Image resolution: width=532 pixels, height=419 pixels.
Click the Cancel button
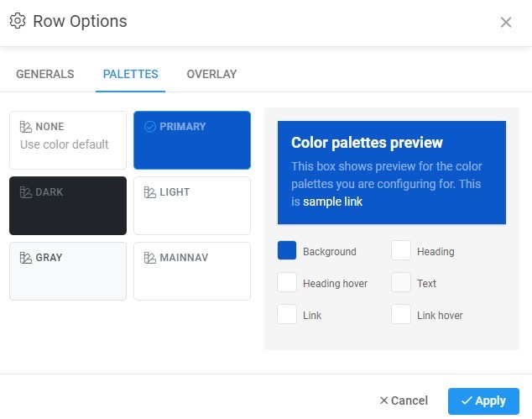(x=404, y=401)
